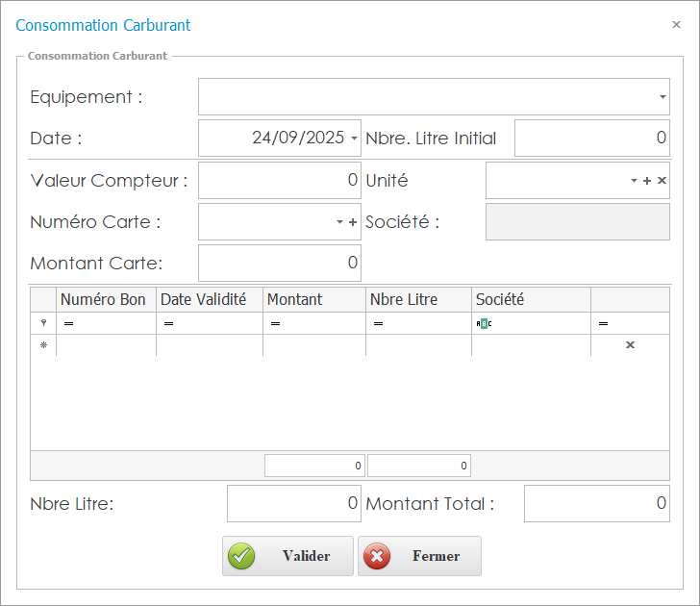
Task: Click the equals filter icon under Date Validité
Action: tap(168, 324)
